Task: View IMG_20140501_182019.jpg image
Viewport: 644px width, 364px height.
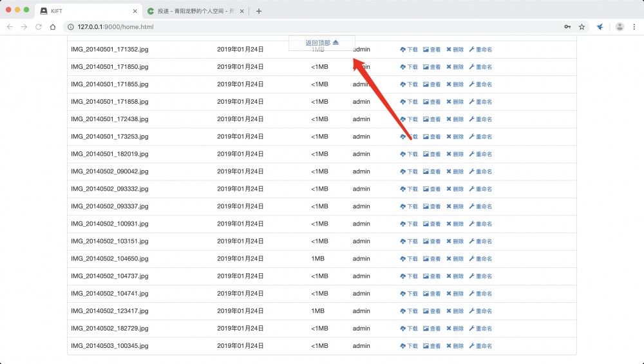Action: (431, 154)
